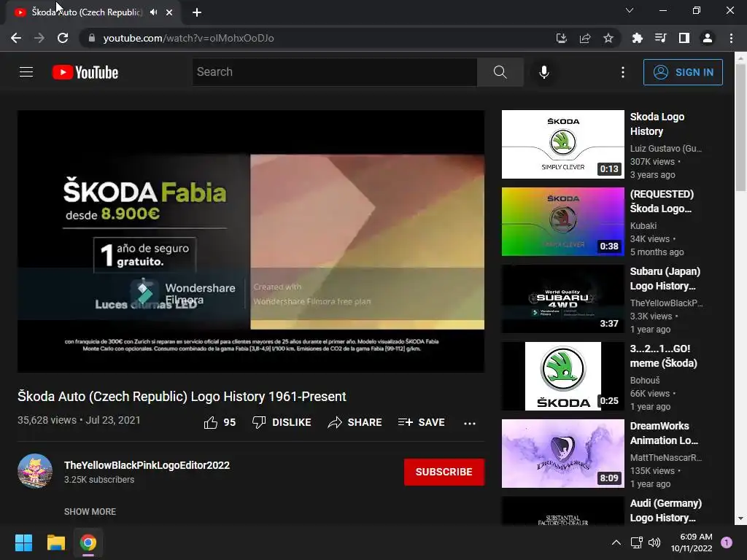Open channel name TheYellowBlackPinkLogoEditor2022
Image resolution: width=747 pixels, height=560 pixels.
click(147, 465)
